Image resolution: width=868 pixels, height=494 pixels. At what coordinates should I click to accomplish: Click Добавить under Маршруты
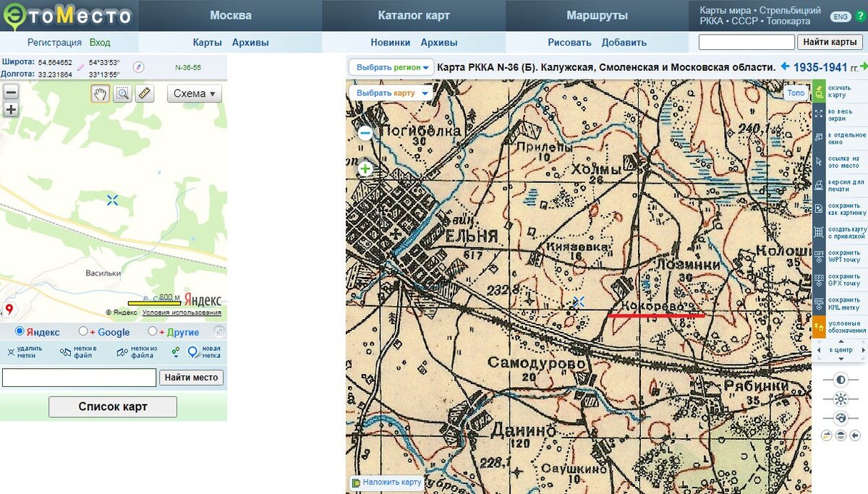pos(624,43)
